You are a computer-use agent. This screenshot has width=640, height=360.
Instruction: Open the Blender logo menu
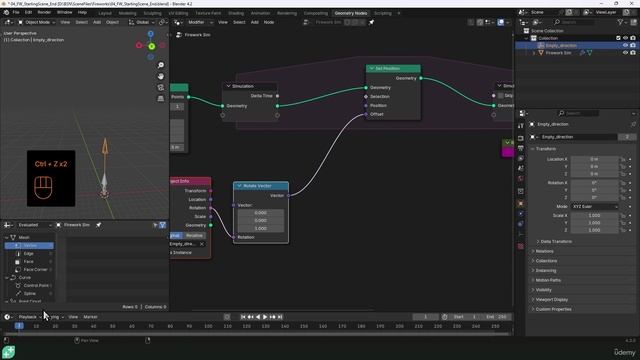click(x=6, y=13)
